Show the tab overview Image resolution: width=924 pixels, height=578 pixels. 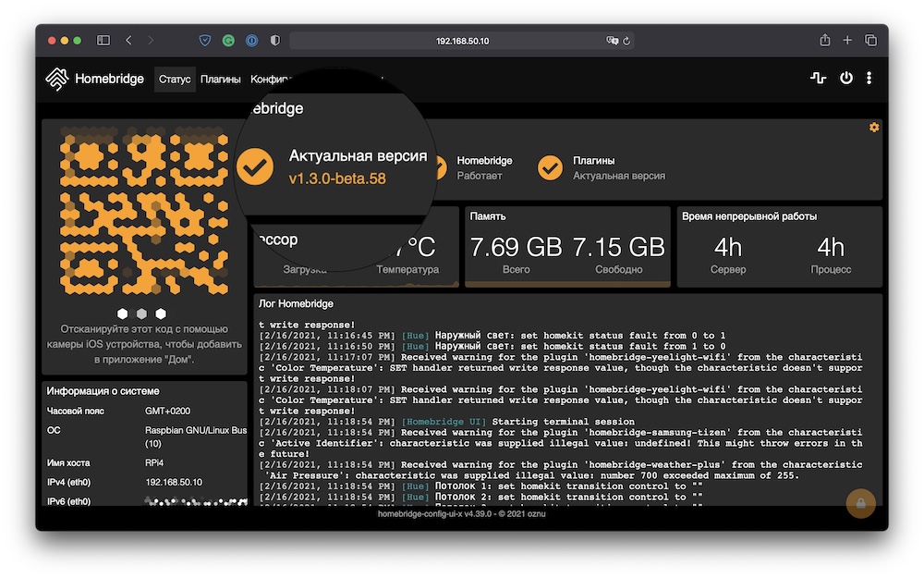(x=870, y=40)
